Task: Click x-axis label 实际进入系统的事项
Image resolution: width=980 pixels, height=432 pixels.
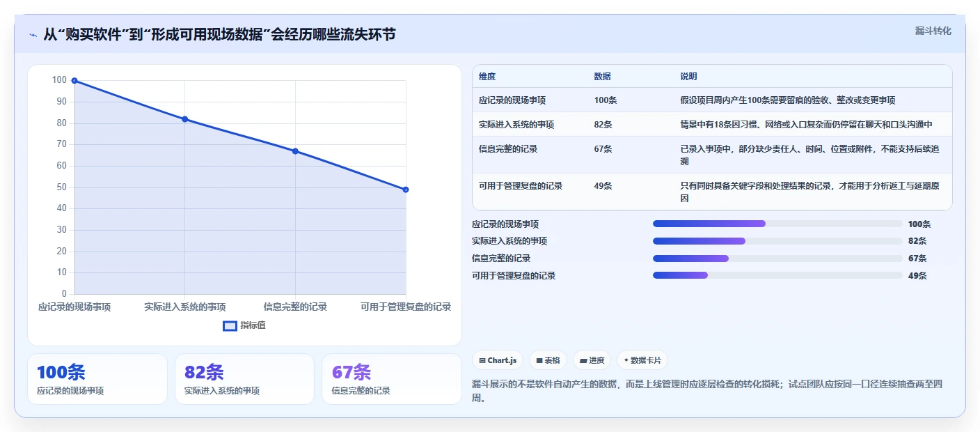Action: pos(185,307)
